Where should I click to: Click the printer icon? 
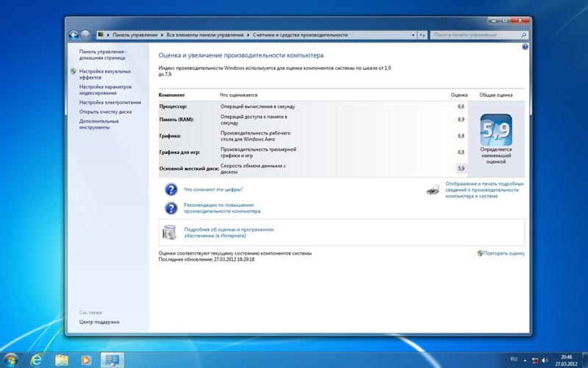[x=434, y=190]
